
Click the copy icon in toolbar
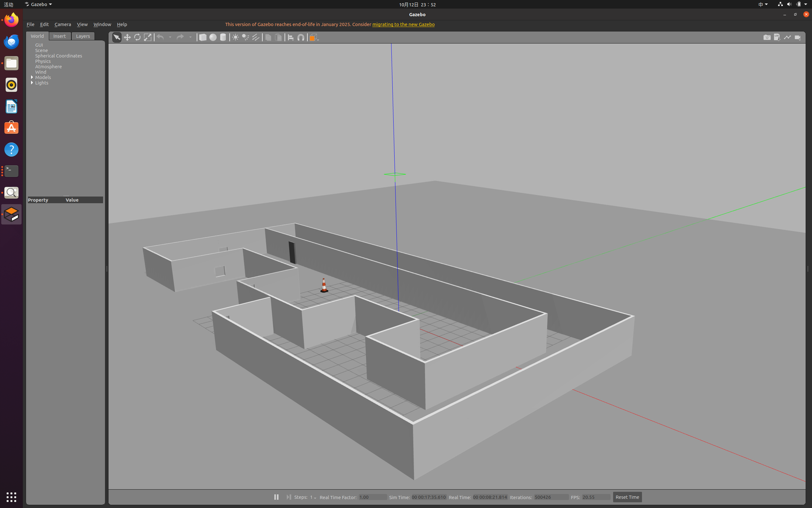268,37
